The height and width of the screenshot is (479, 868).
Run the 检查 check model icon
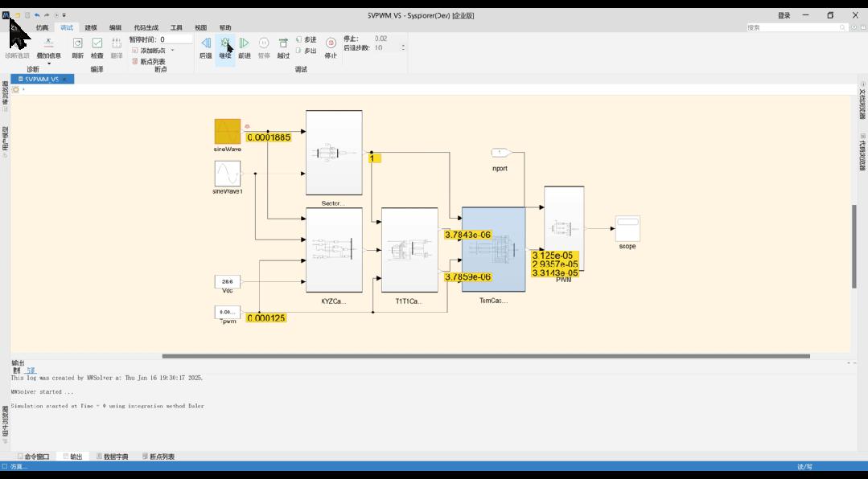pos(97,43)
